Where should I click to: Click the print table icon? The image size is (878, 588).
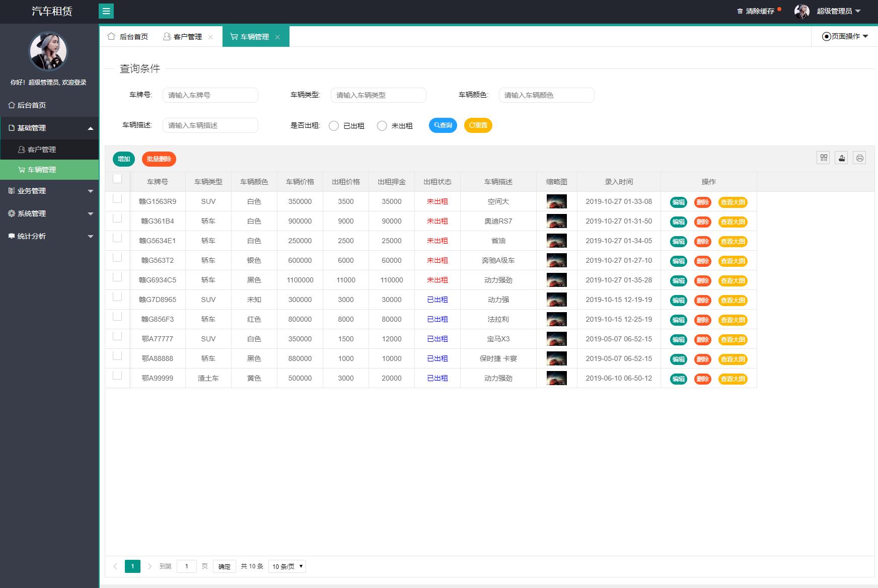tap(859, 158)
